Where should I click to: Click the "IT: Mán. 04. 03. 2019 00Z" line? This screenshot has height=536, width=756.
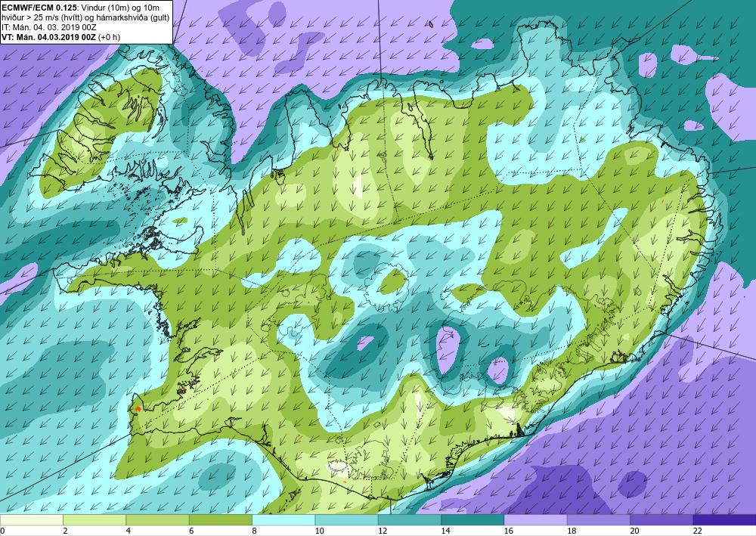point(49,27)
